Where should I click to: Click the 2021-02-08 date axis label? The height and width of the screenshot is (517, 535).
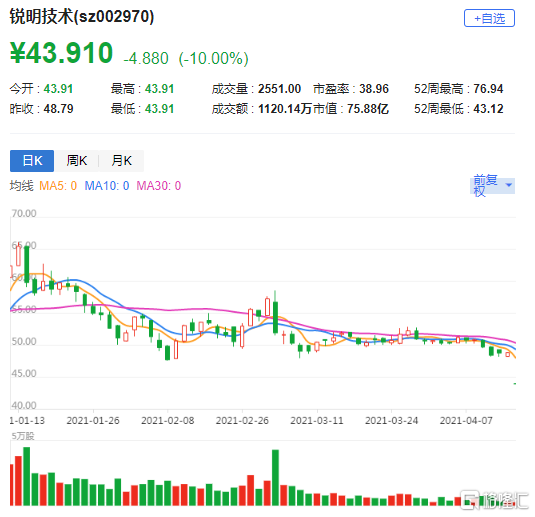pyautogui.click(x=168, y=420)
